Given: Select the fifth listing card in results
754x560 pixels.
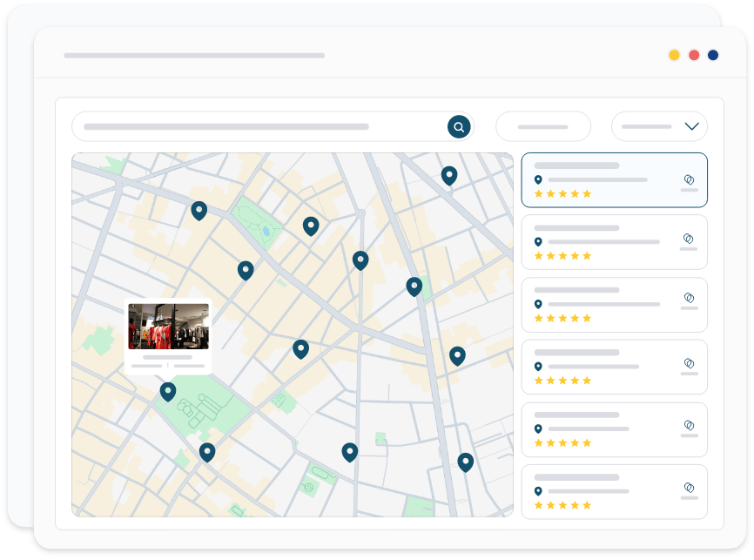Looking at the screenshot, I should tap(614, 429).
